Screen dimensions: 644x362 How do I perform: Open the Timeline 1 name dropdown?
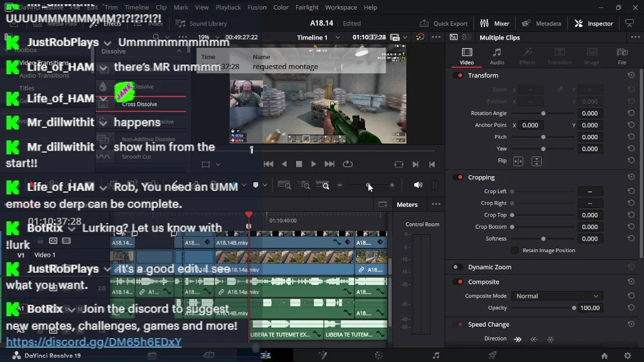(337, 38)
